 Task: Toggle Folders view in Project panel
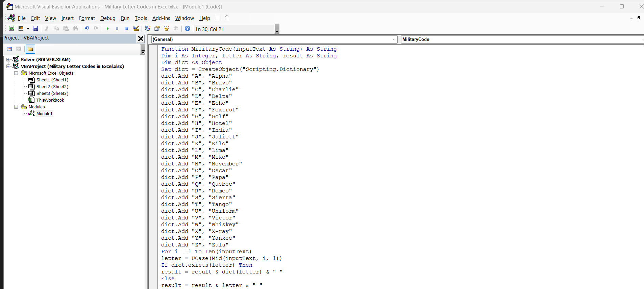[x=30, y=49]
